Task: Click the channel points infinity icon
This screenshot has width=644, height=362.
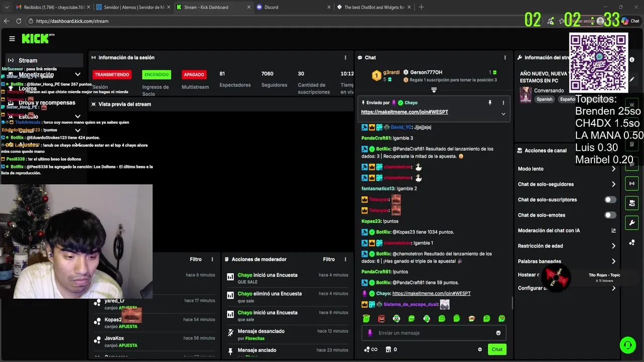Action: (371, 349)
